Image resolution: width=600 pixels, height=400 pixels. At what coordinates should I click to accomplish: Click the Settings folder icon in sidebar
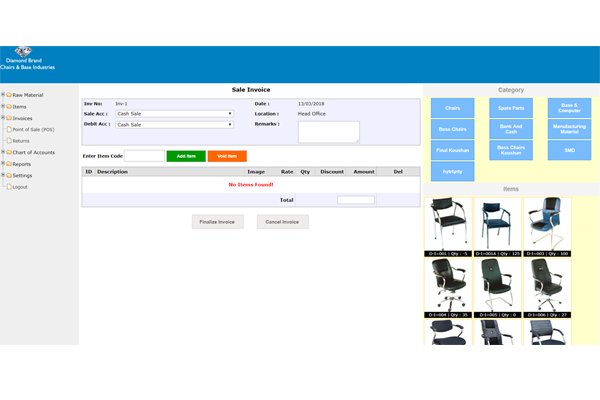click(9, 175)
